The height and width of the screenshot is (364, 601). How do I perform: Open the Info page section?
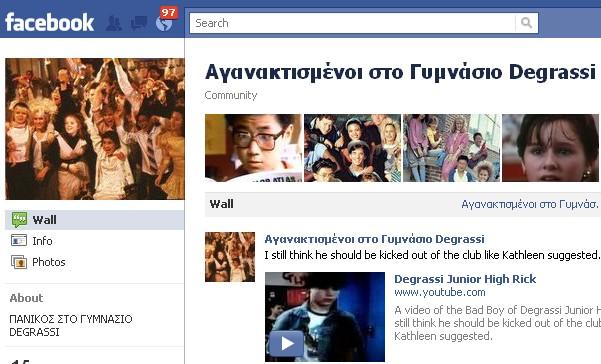pos(42,241)
